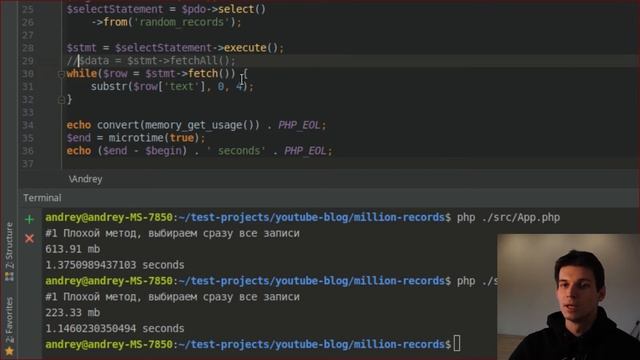
Task: Click the Structure panel icon
Action: (9, 276)
